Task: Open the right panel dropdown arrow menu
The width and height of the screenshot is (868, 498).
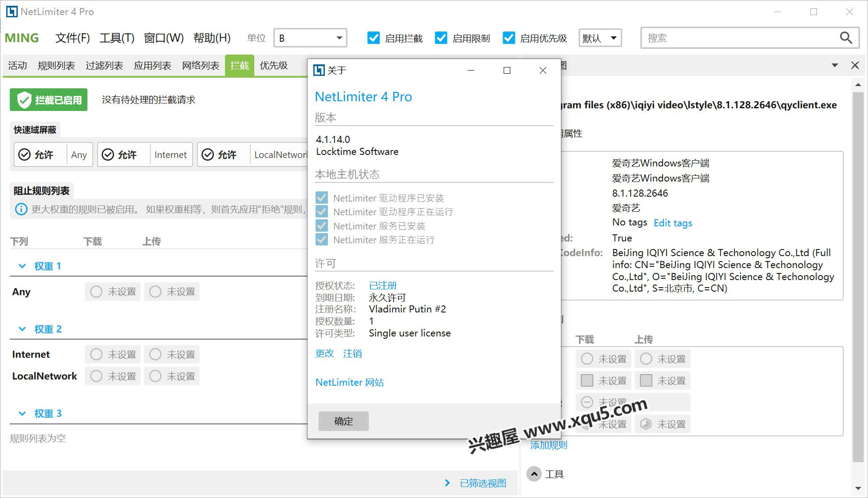Action: [835, 65]
